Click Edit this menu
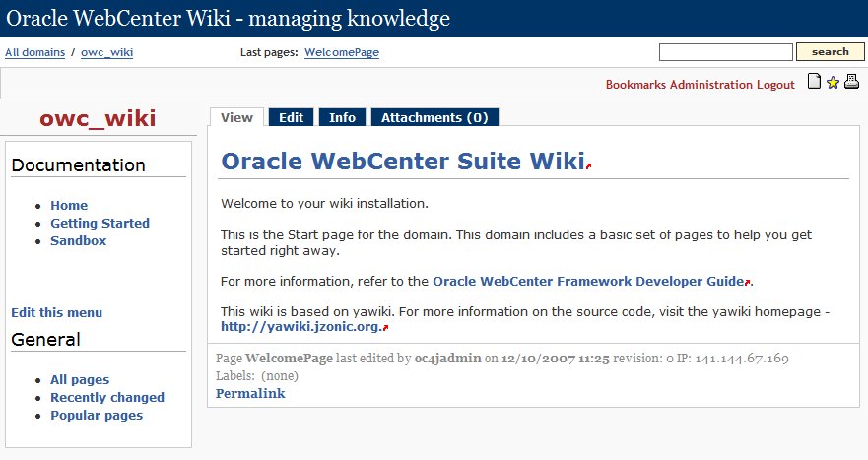This screenshot has height=460, width=868. [56, 313]
